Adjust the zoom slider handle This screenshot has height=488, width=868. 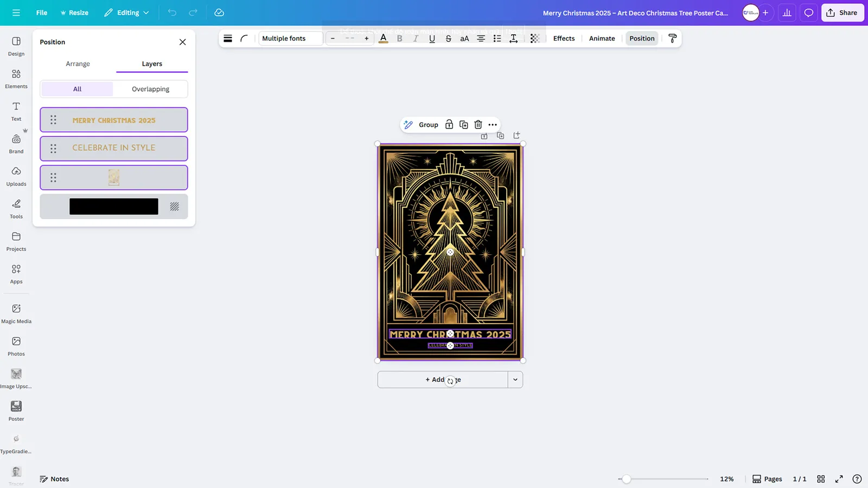point(627,479)
